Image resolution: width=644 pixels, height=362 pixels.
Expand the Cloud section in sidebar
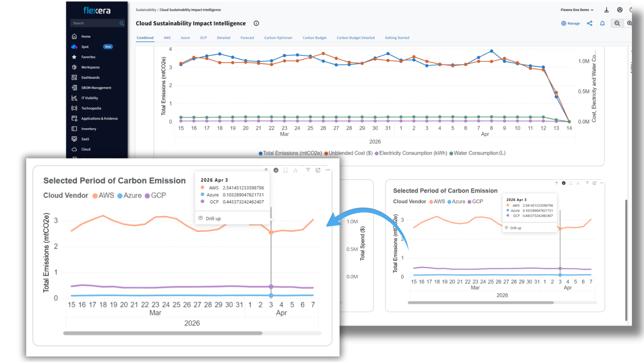click(x=86, y=149)
